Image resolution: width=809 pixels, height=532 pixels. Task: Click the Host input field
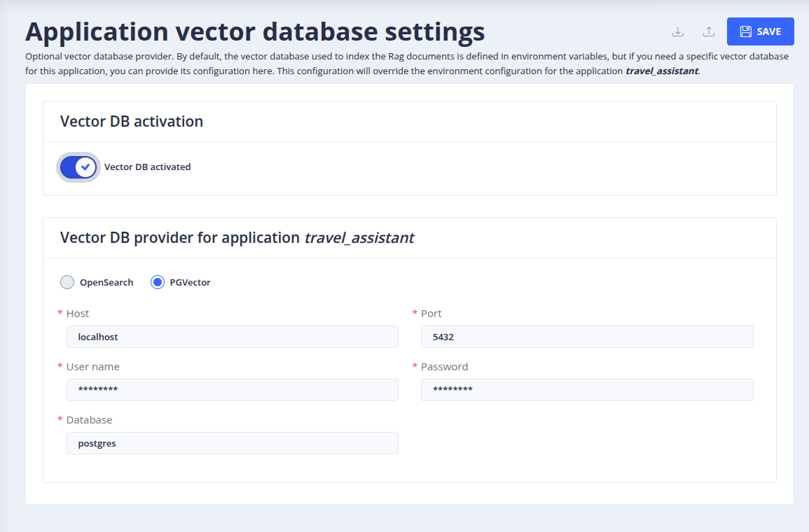point(232,337)
